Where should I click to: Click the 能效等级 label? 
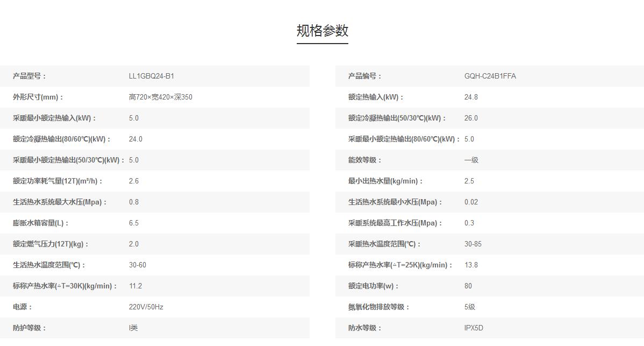click(365, 160)
